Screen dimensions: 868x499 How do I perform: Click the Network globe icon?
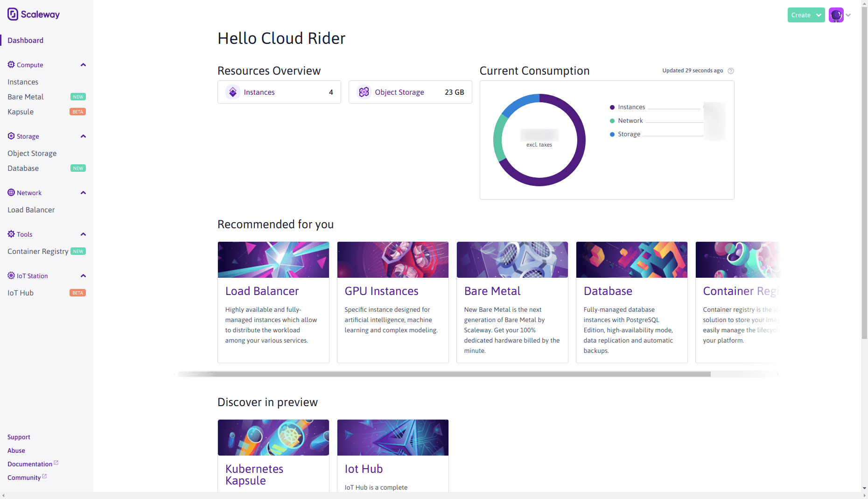(x=11, y=192)
